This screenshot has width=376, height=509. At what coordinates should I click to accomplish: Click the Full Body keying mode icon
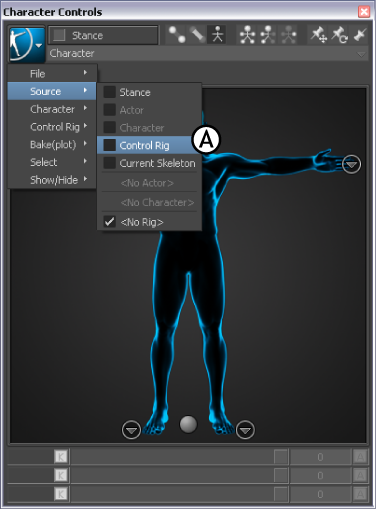tap(247, 35)
